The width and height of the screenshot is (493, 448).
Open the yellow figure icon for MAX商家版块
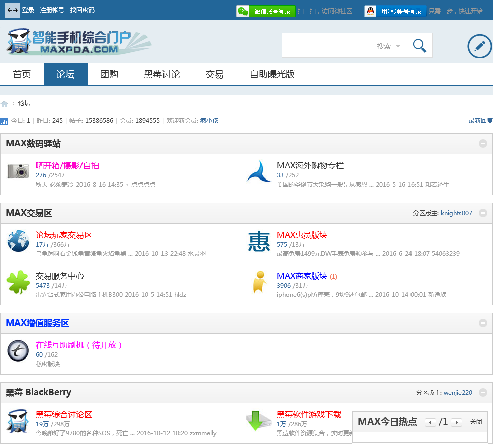(259, 282)
